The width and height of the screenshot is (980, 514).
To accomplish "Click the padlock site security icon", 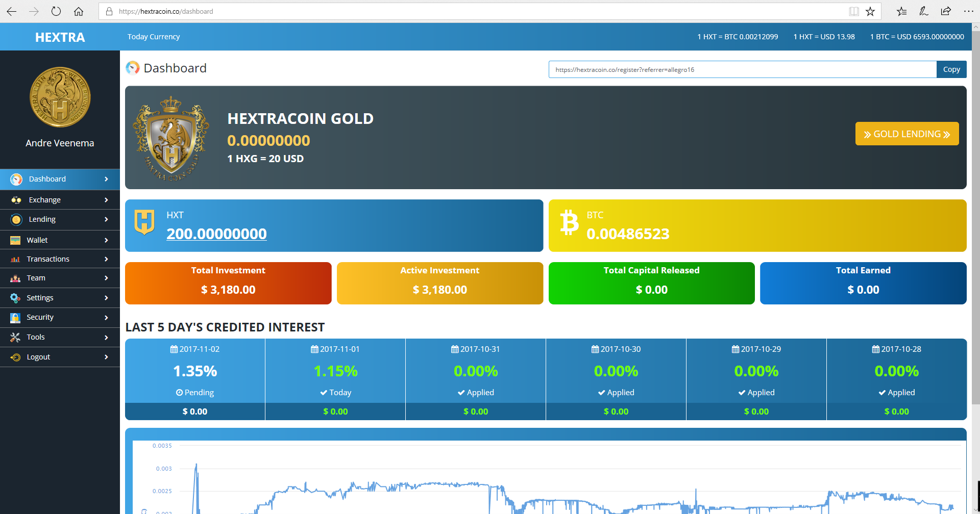I will (x=109, y=11).
